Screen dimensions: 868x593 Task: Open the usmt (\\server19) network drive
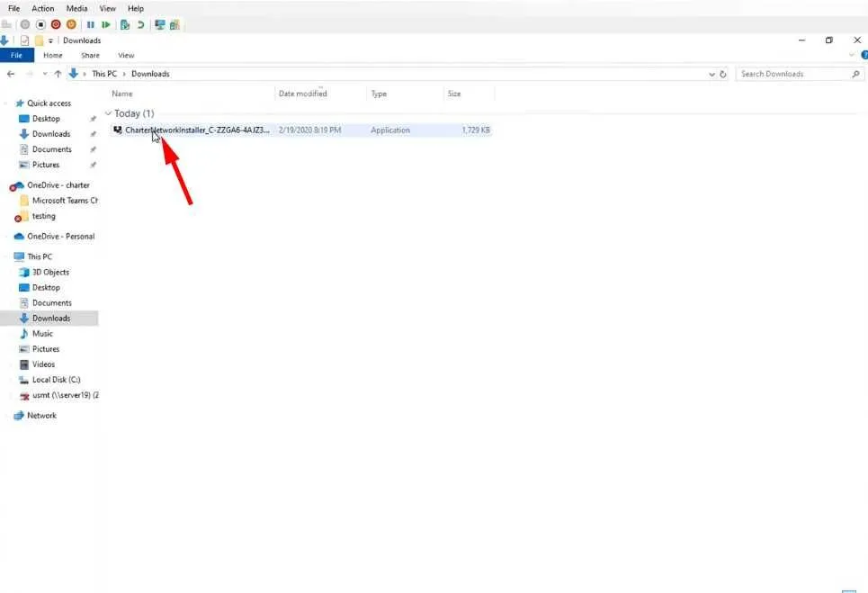pos(65,395)
